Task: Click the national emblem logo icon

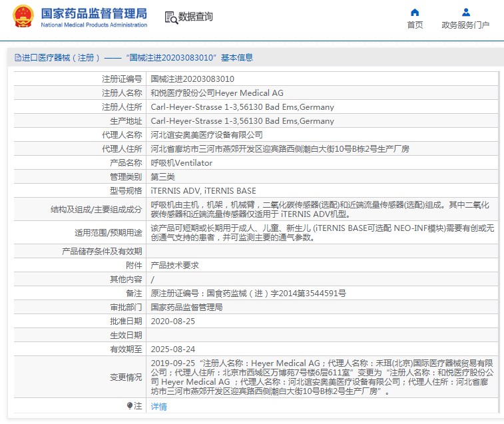Action: click(23, 16)
